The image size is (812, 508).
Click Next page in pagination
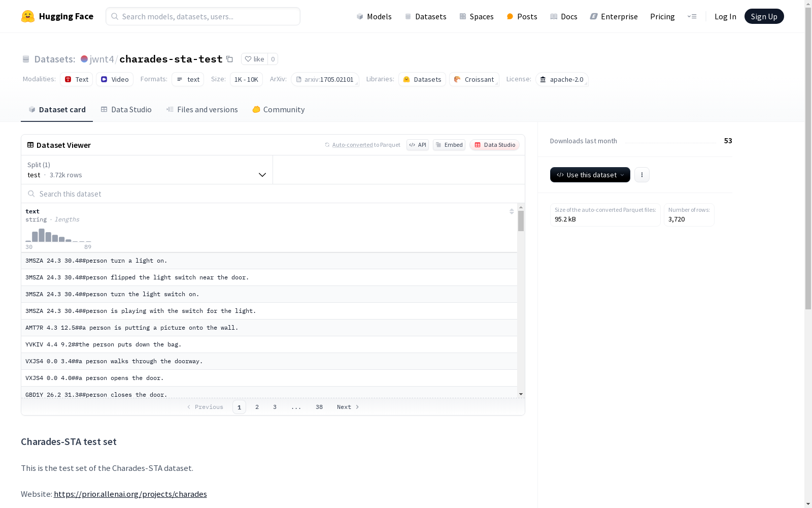tap(348, 407)
